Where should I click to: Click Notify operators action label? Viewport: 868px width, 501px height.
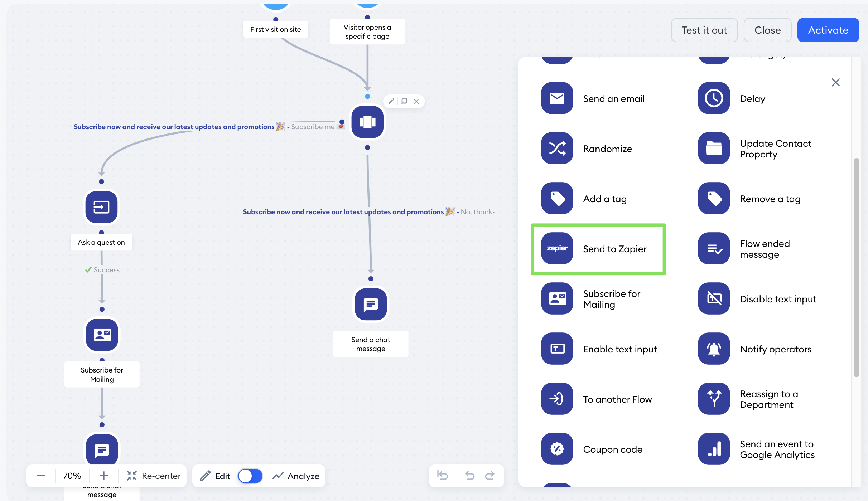(x=776, y=349)
